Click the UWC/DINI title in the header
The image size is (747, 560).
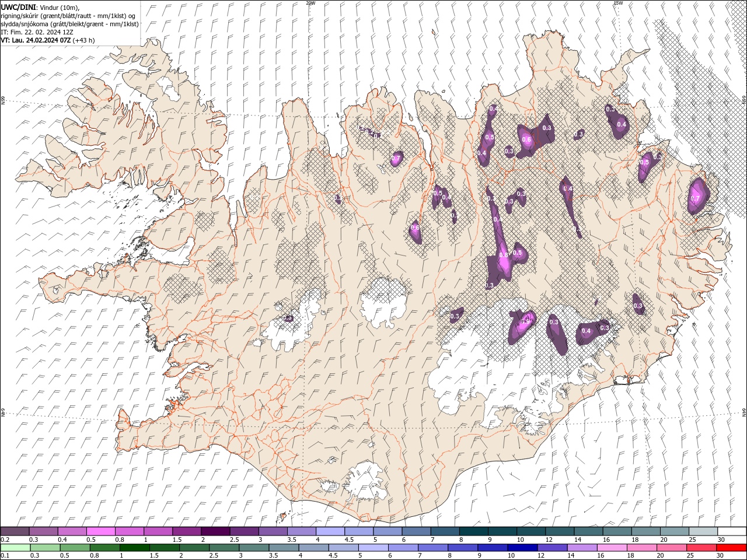click(19, 7)
